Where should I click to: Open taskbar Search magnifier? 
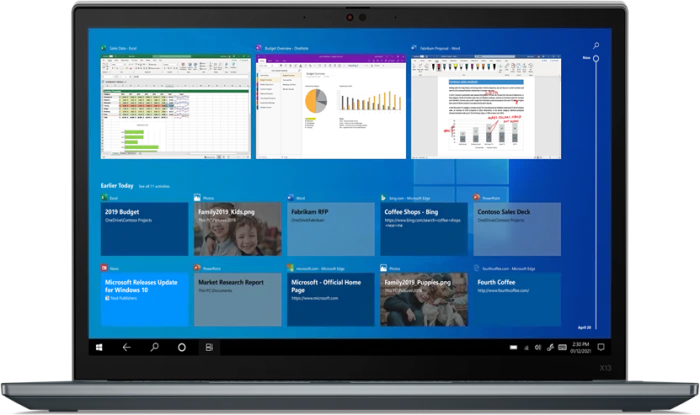click(x=154, y=347)
